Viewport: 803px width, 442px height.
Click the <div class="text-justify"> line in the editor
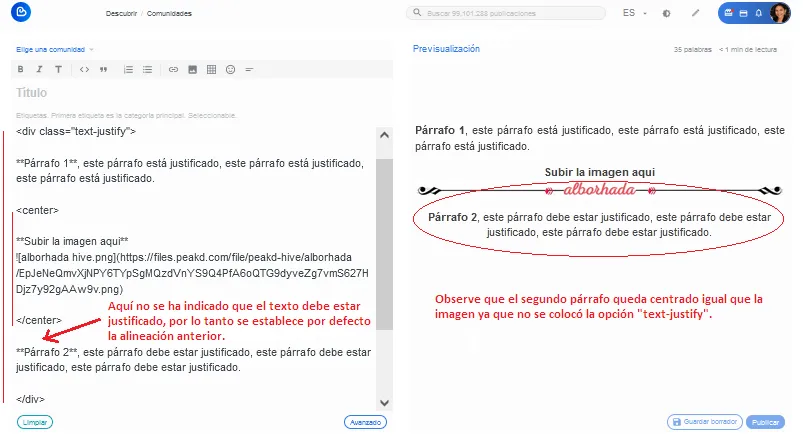coord(76,131)
